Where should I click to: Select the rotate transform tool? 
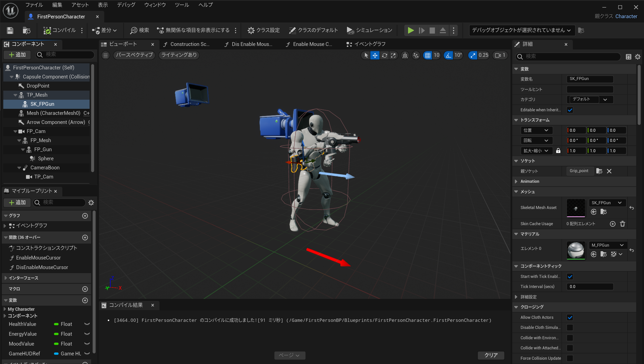click(x=384, y=55)
